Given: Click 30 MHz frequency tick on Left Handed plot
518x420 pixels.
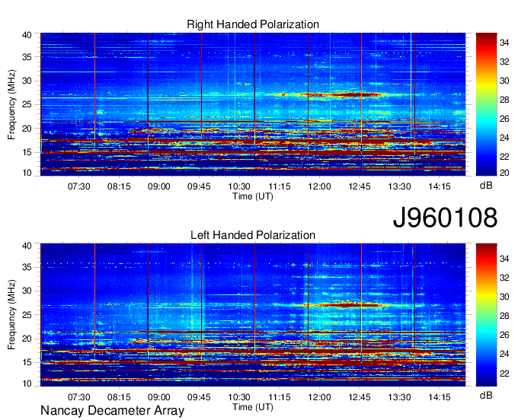Looking at the screenshot, I should [27, 291].
